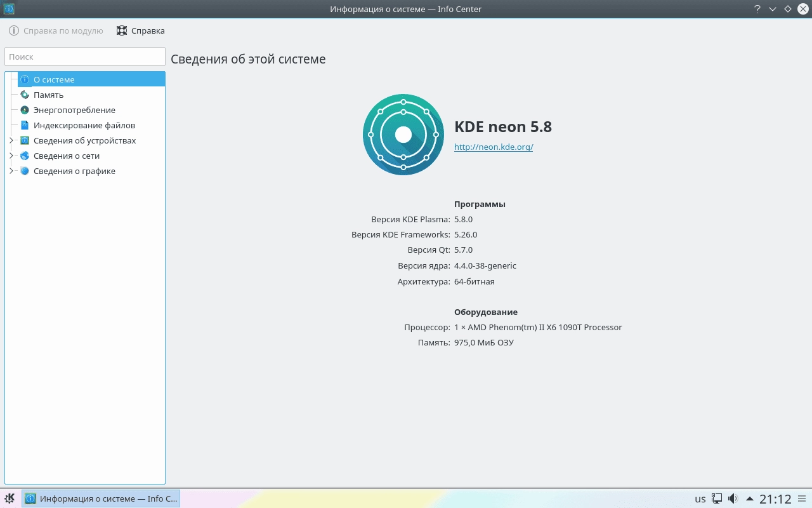812x508 pixels.
Task: Click the "Сведения о сети" network icon
Action: 25,156
